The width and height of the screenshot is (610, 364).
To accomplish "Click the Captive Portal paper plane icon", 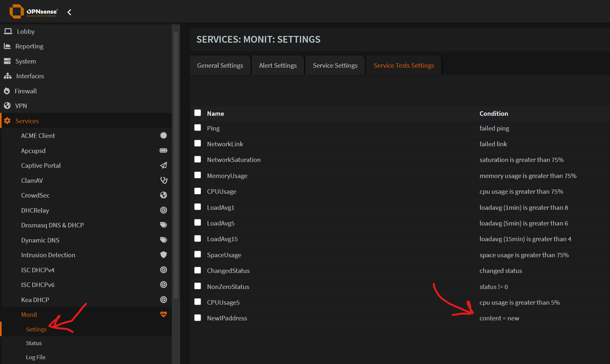I will coord(164,165).
